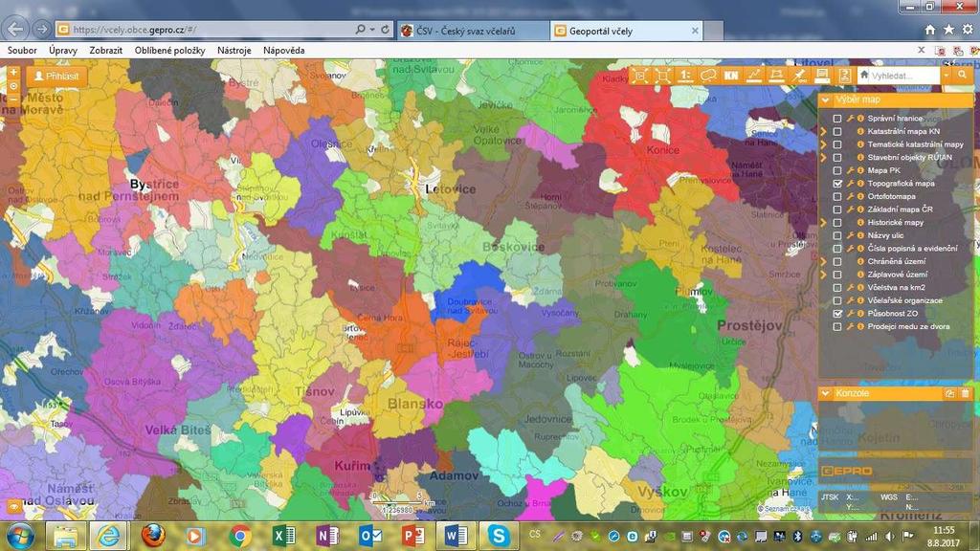Enable the Mapa PK layer checkbox

pos(837,170)
